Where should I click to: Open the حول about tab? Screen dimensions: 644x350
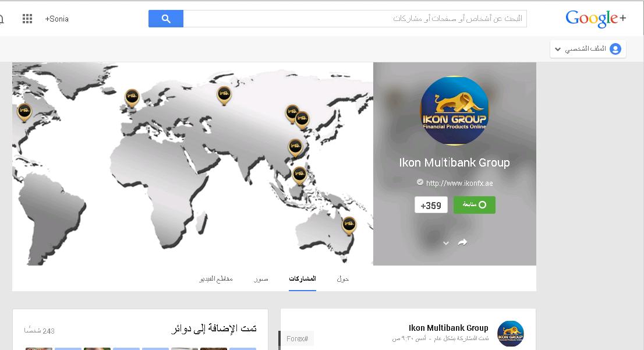tap(342, 279)
